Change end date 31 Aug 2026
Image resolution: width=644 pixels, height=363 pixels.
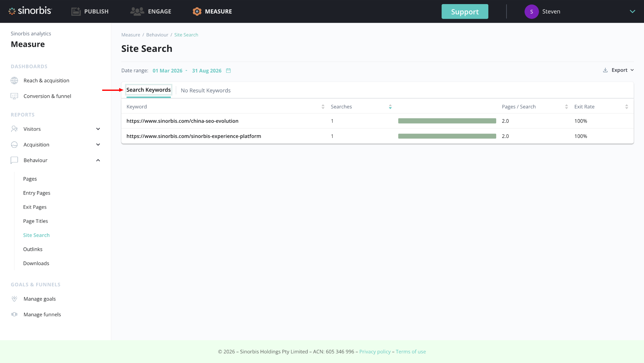coord(207,71)
